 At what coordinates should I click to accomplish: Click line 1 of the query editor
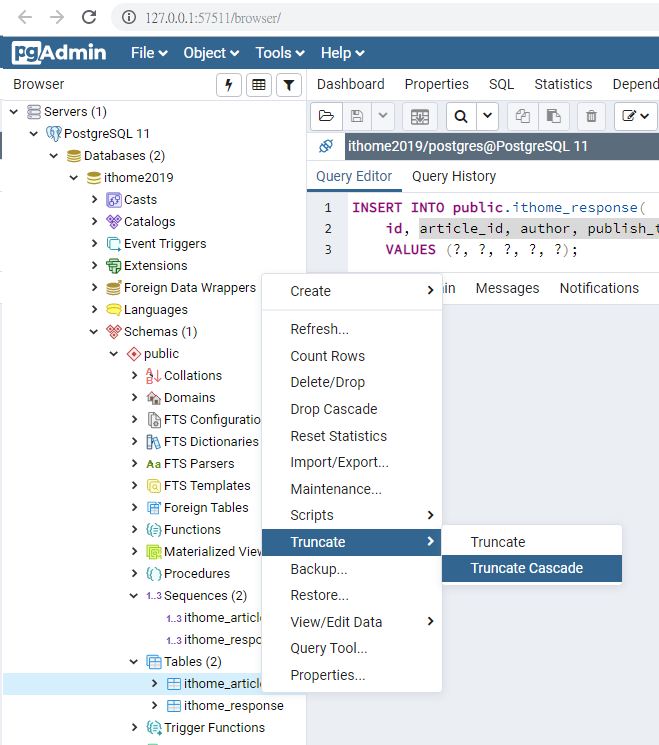pyautogui.click(x=499, y=208)
